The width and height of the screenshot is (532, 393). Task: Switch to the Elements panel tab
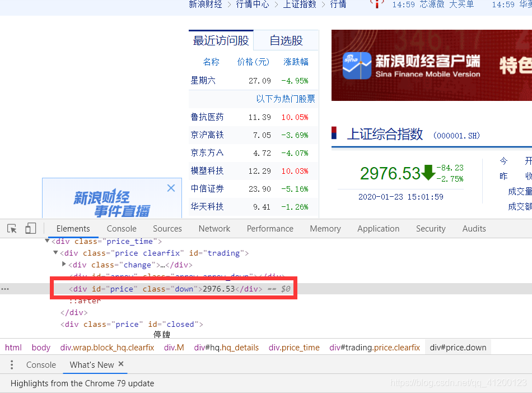[x=73, y=229]
